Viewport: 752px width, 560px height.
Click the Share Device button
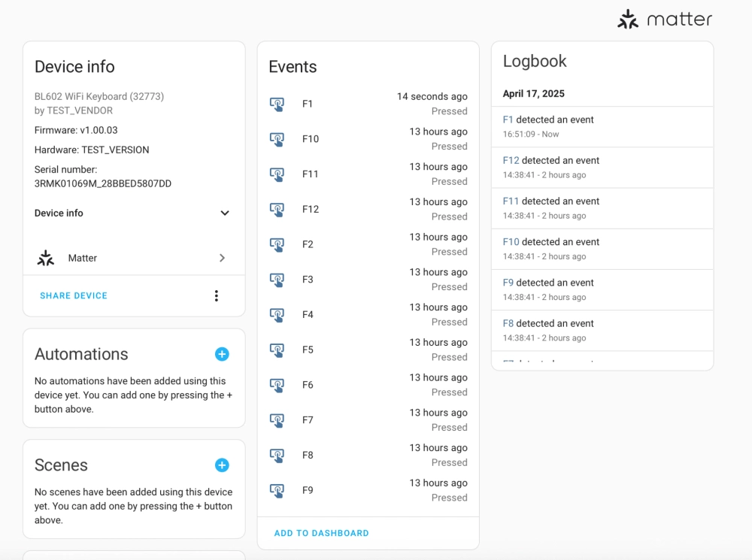(x=74, y=296)
